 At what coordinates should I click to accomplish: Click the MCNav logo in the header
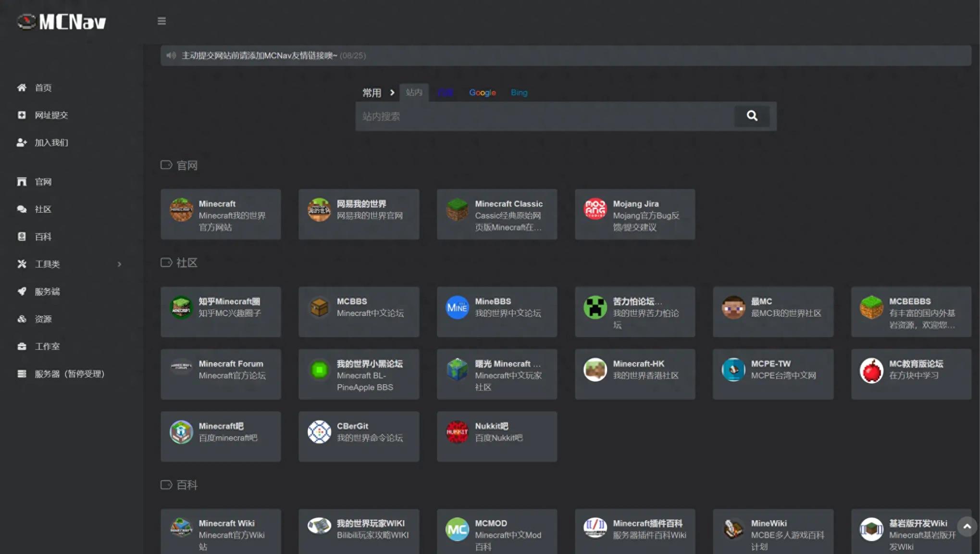62,22
